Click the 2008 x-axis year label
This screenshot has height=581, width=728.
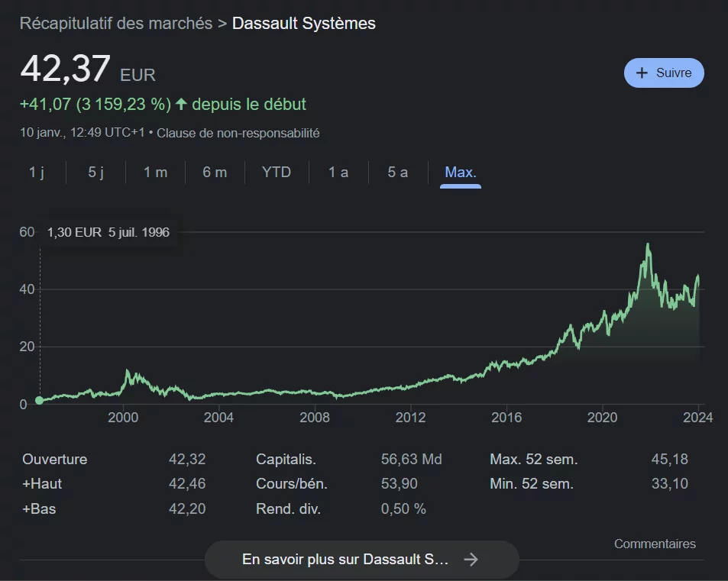tap(315, 417)
